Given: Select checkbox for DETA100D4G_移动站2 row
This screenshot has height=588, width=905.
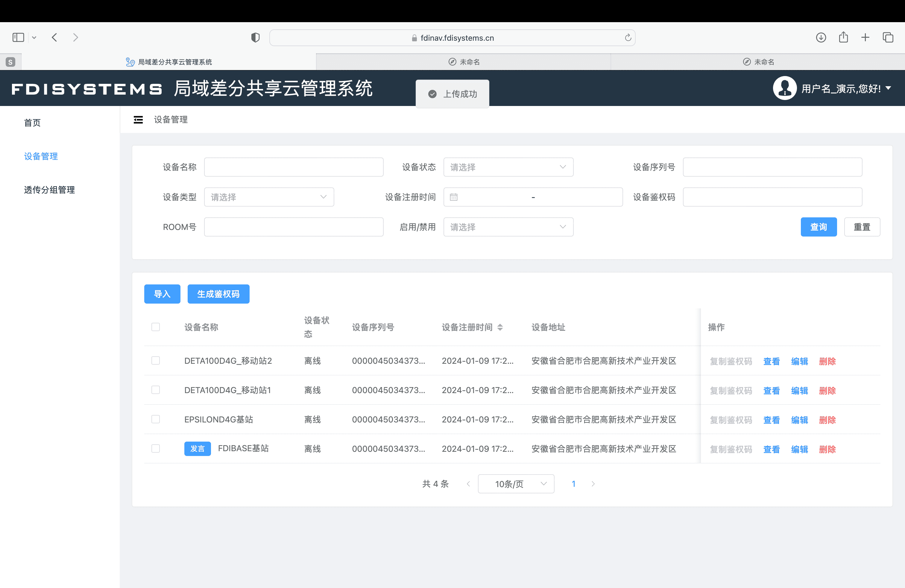Looking at the screenshot, I should 156,360.
